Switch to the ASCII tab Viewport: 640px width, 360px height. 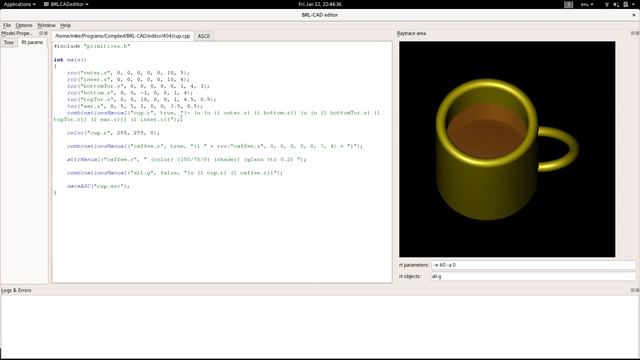204,36
